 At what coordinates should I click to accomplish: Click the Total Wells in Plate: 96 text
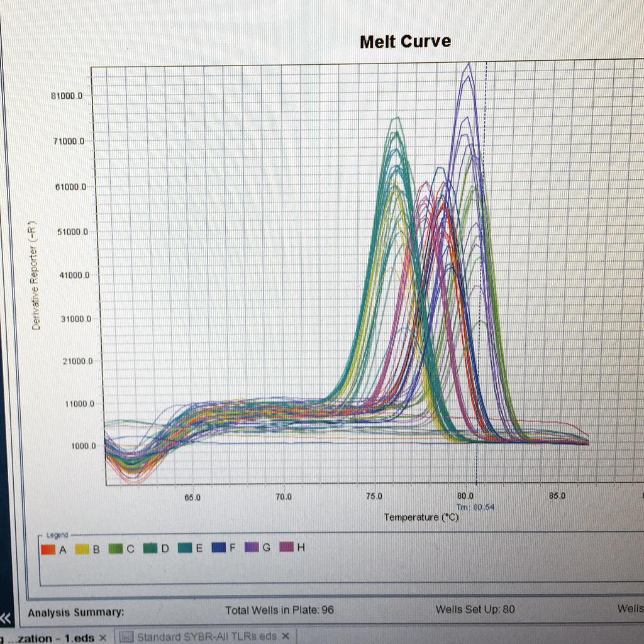[279, 610]
